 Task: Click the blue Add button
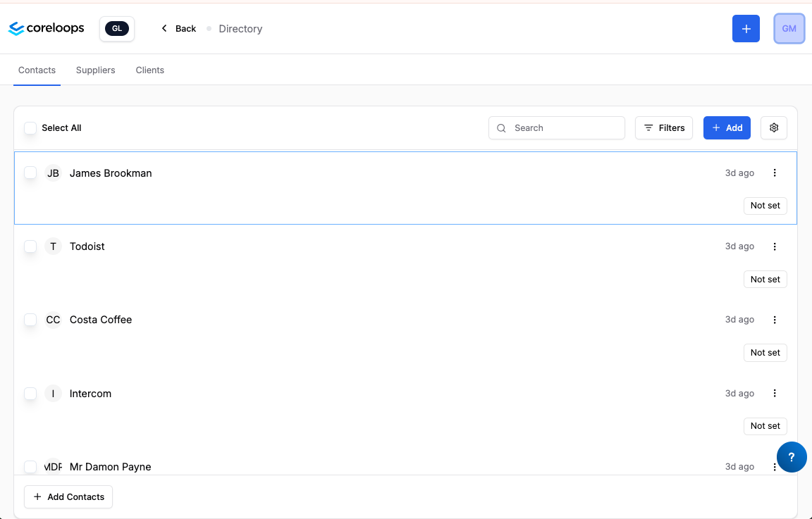[x=727, y=127]
